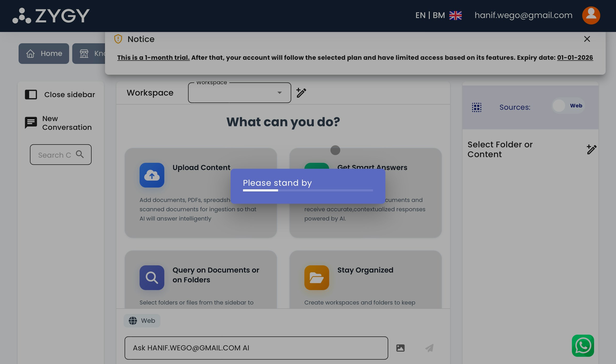616x364 pixels.
Task: Start a New Conversation
Action: 59,123
